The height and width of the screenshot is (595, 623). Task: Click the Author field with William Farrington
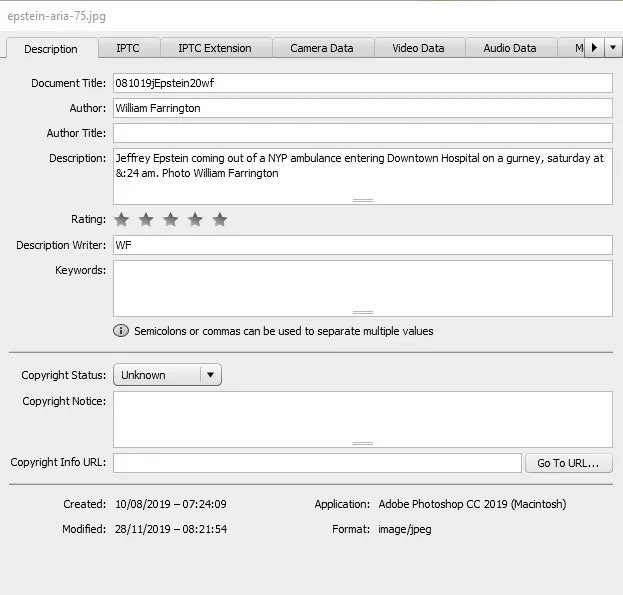363,108
